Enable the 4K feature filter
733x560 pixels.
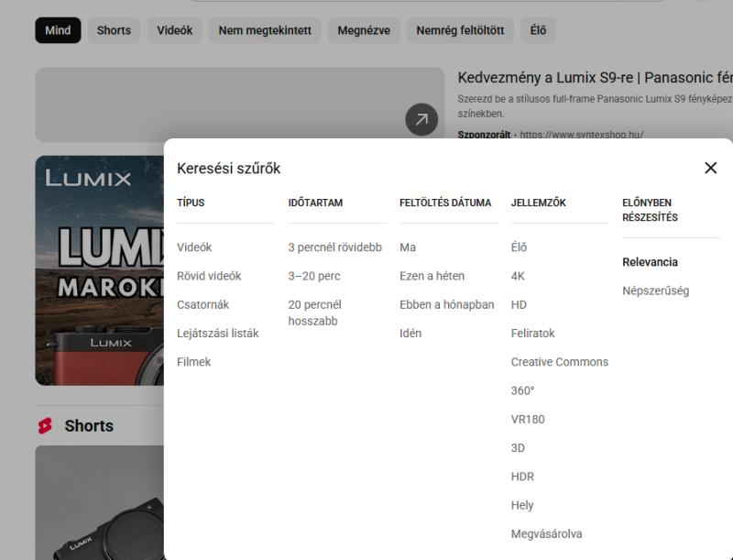click(x=518, y=276)
